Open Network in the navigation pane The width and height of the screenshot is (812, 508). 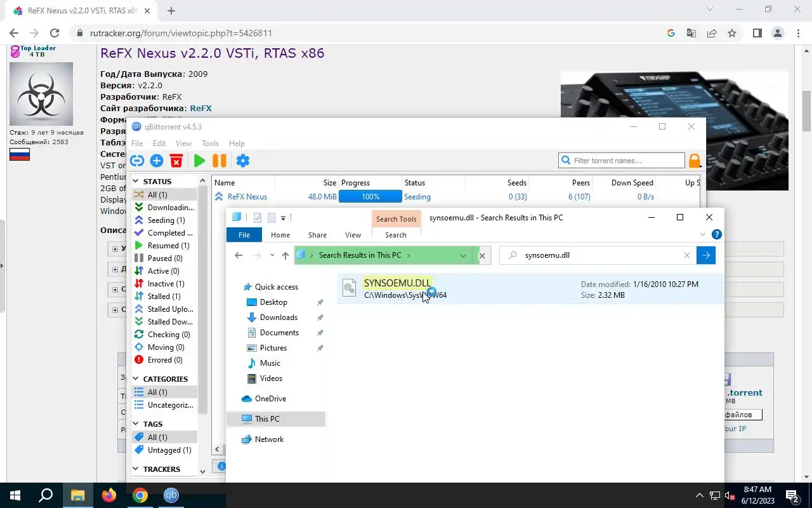[x=269, y=439]
